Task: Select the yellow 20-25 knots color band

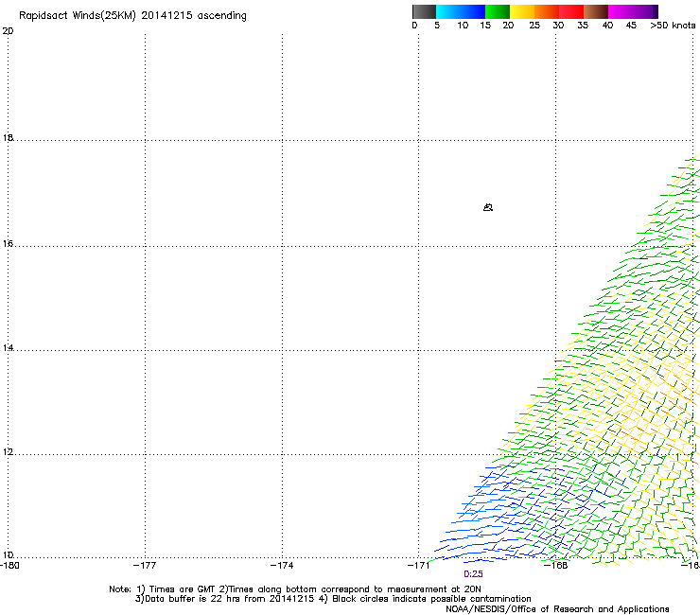Action: pyautogui.click(x=522, y=11)
